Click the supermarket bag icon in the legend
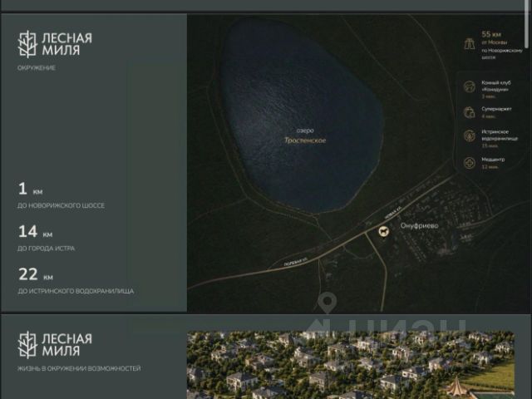The width and height of the screenshot is (532, 399). coord(470,112)
